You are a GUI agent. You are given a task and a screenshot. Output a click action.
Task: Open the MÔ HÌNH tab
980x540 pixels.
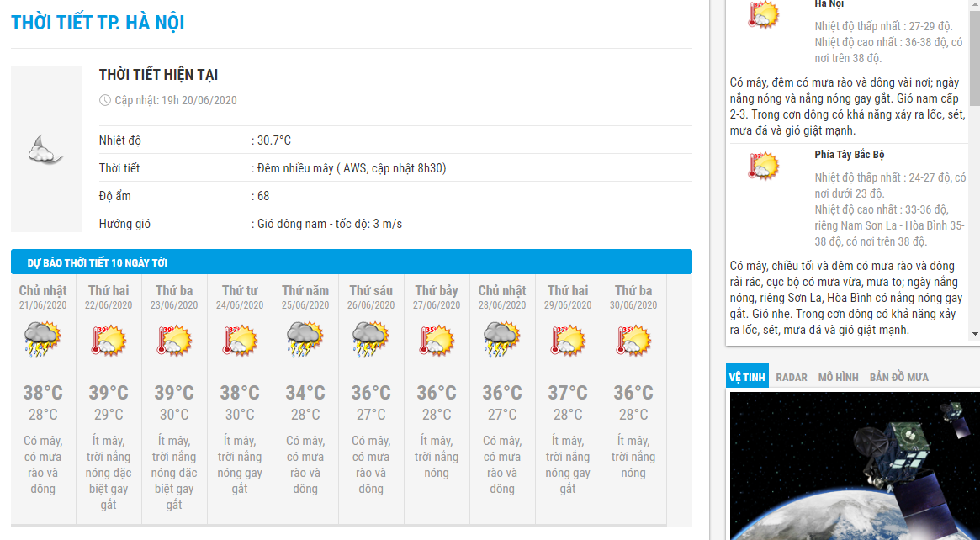coord(838,378)
